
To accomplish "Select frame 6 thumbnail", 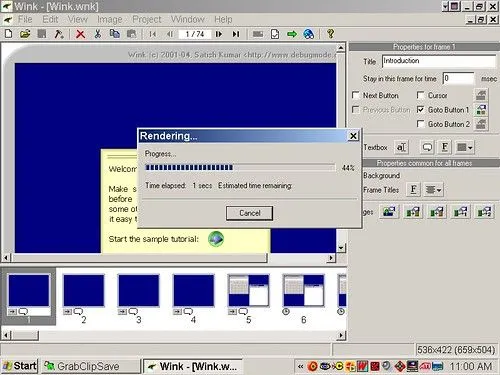I will pyautogui.click(x=303, y=290).
